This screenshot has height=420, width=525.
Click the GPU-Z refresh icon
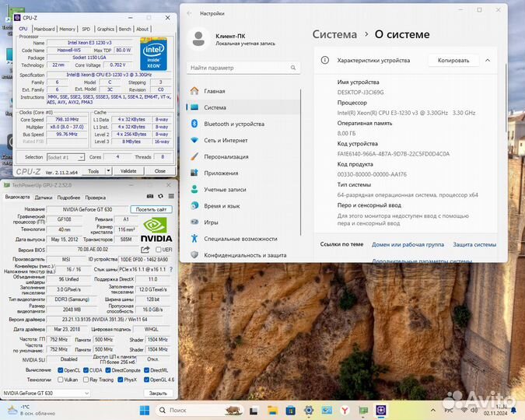click(161, 196)
